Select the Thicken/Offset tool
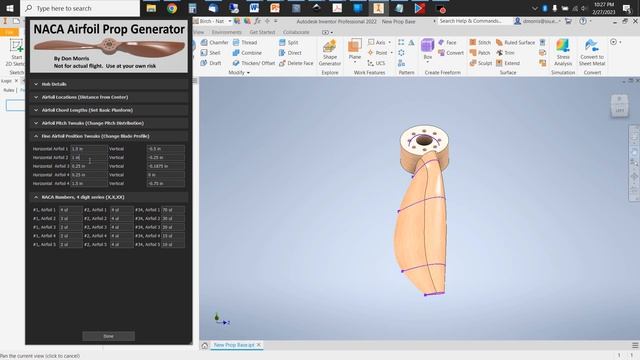The width and height of the screenshot is (640, 360). 253,63
